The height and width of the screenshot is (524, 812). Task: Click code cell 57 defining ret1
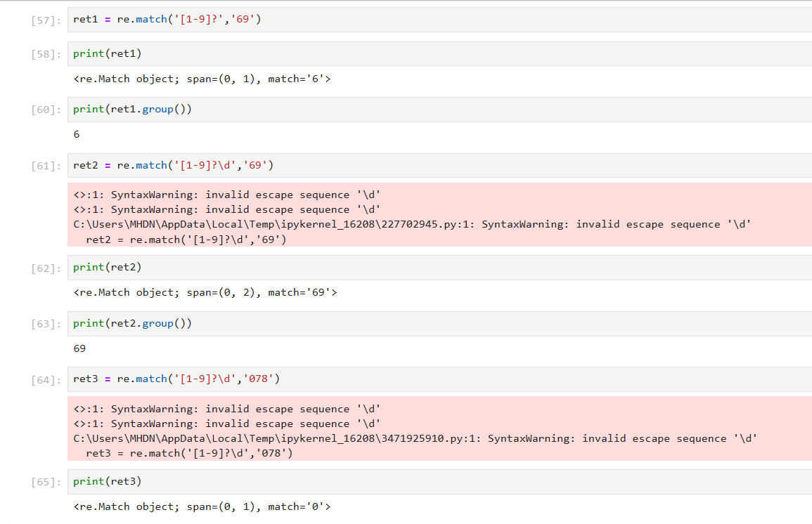439,20
